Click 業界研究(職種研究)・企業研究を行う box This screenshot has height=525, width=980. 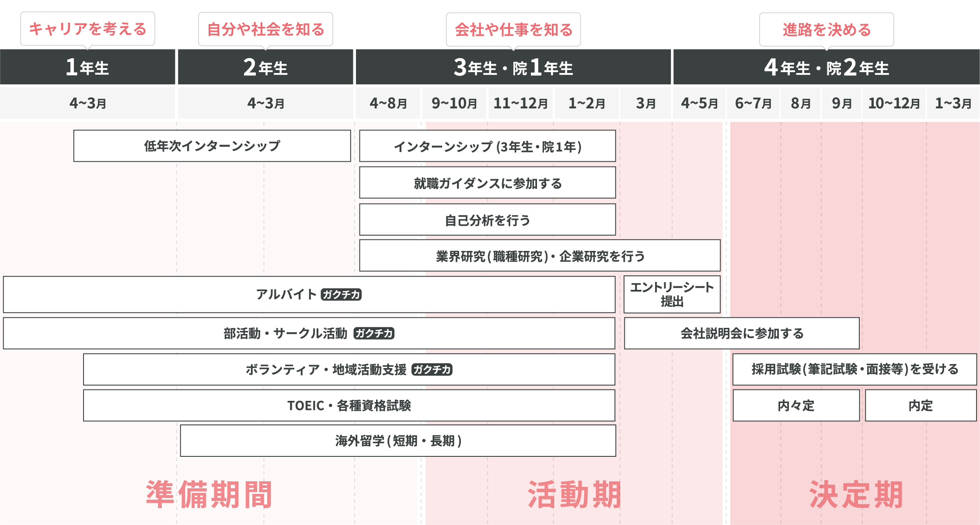click(x=540, y=256)
